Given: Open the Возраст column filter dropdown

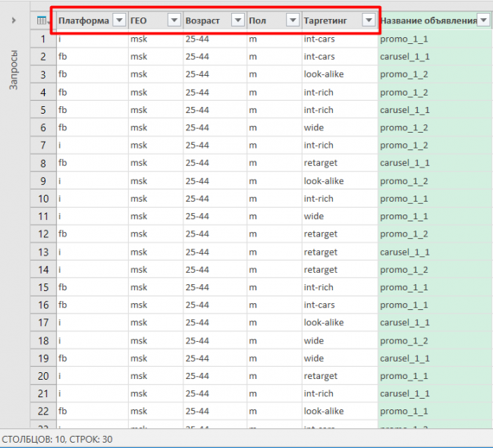Looking at the screenshot, I should tap(237, 20).
